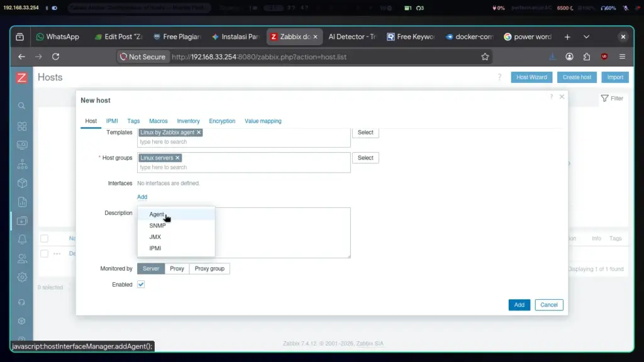Click the Host groups search input field
The image size is (644, 362).
pos(244,167)
